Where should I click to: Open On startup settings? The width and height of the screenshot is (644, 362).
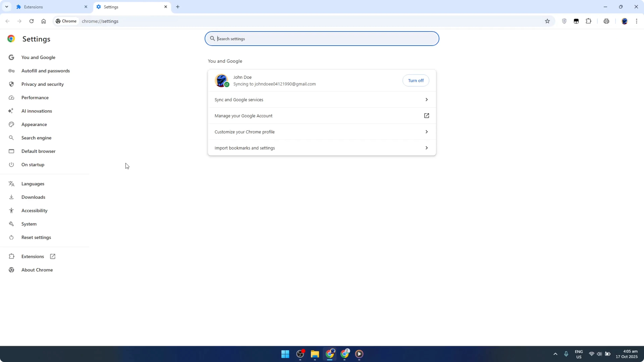click(33, 165)
